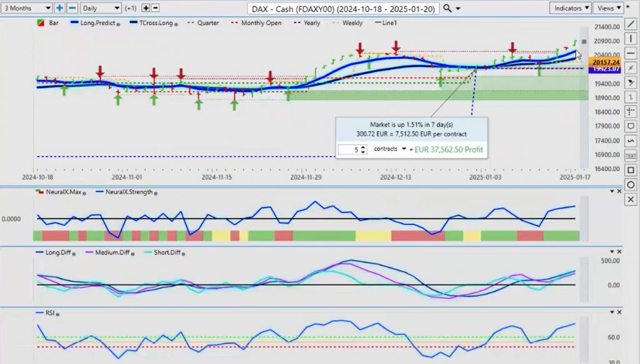Viewport: 640px width, 364px height.
Task: Click the symbol search magnifier icon
Action: (447, 8)
